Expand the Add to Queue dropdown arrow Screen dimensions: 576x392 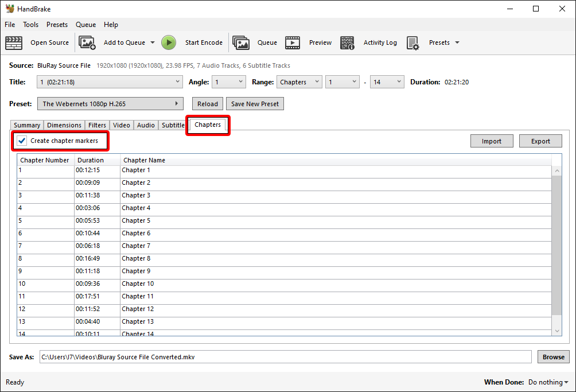(153, 42)
